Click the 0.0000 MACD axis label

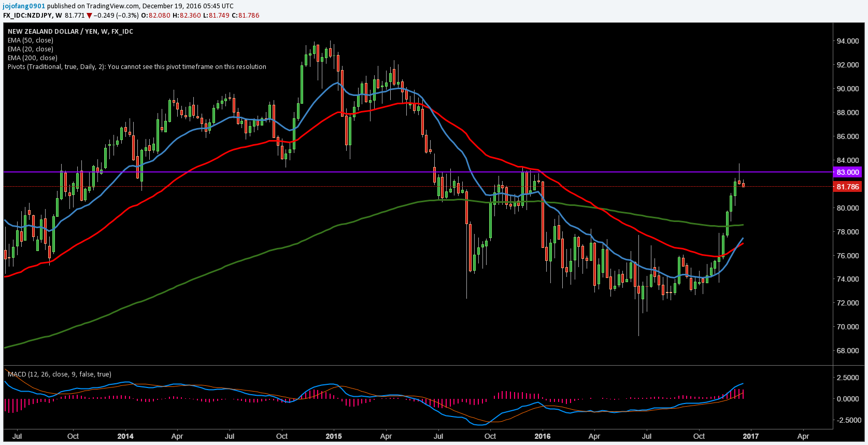point(848,399)
